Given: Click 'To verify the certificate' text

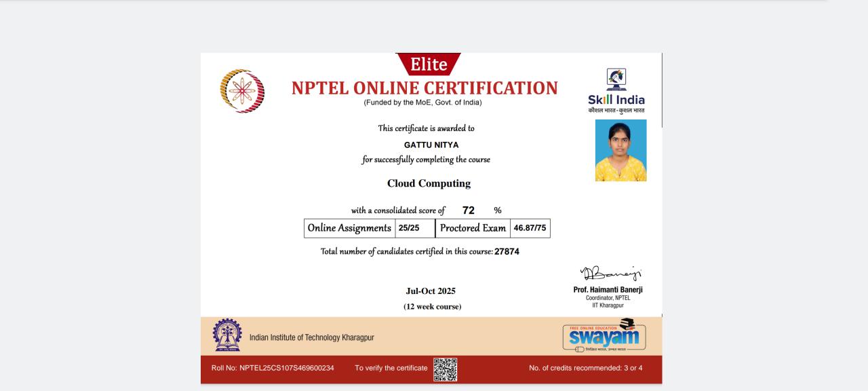Looking at the screenshot, I should [x=391, y=368].
